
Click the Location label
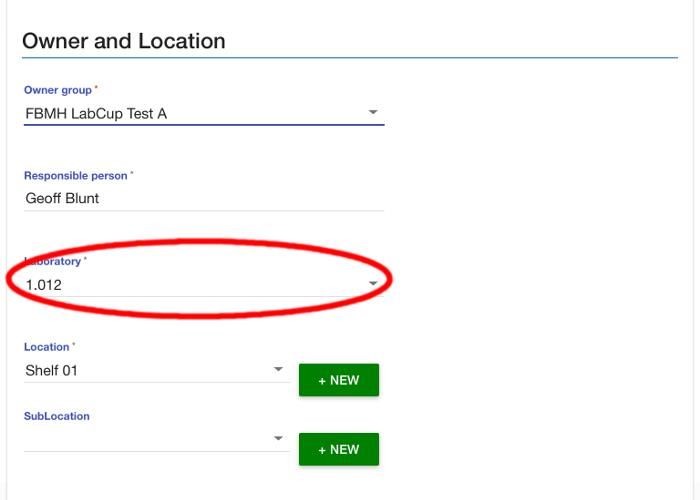(47, 347)
